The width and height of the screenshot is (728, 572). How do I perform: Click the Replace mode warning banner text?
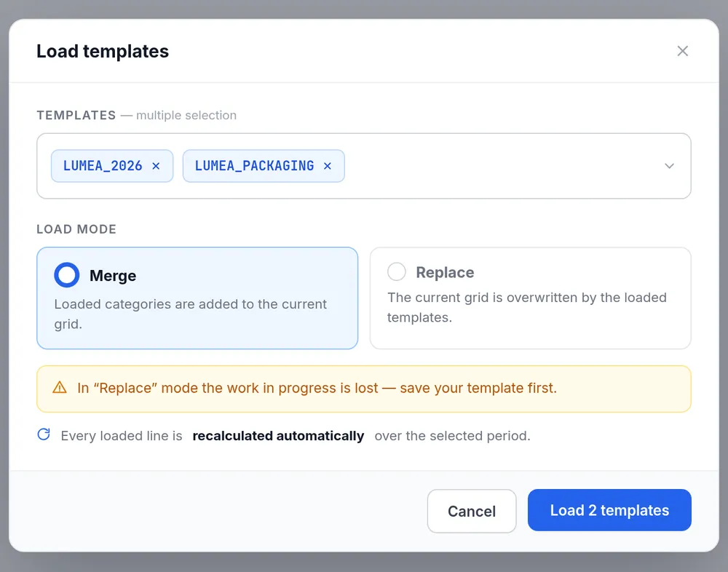pos(317,388)
